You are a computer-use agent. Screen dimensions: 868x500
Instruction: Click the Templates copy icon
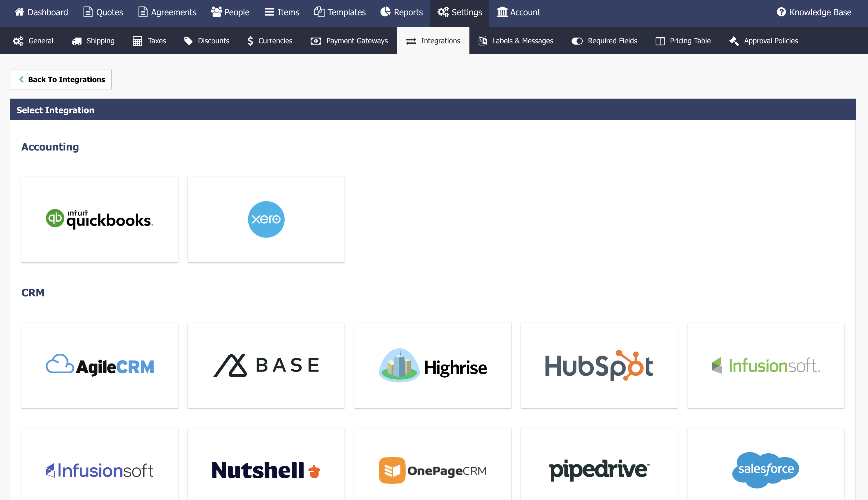pyautogui.click(x=319, y=12)
